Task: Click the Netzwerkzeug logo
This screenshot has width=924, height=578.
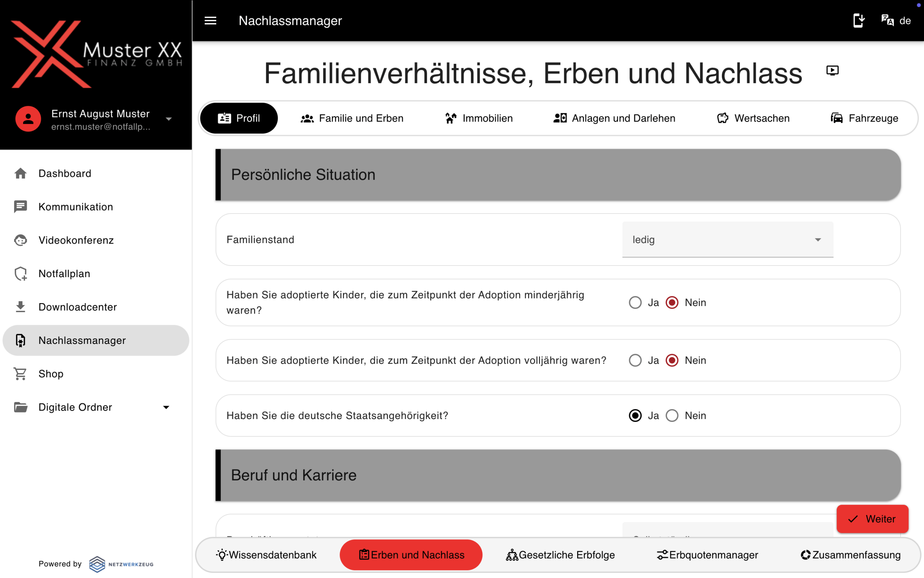Action: (x=121, y=564)
